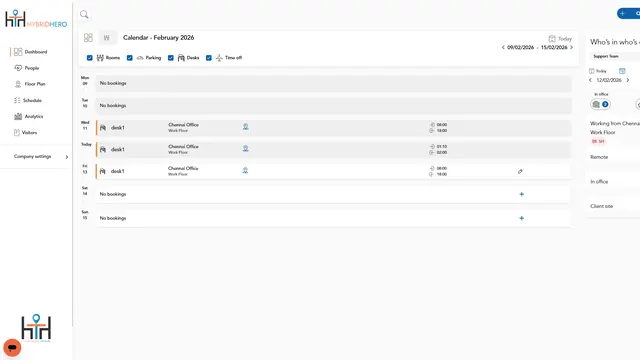Click the desk icon in Friday's booking row
640x360 pixels.
click(102, 171)
